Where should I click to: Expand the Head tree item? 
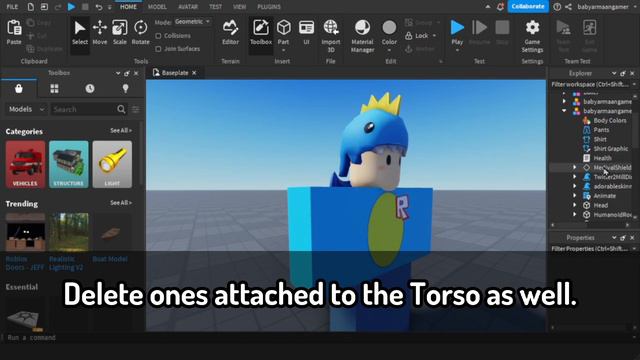575,205
